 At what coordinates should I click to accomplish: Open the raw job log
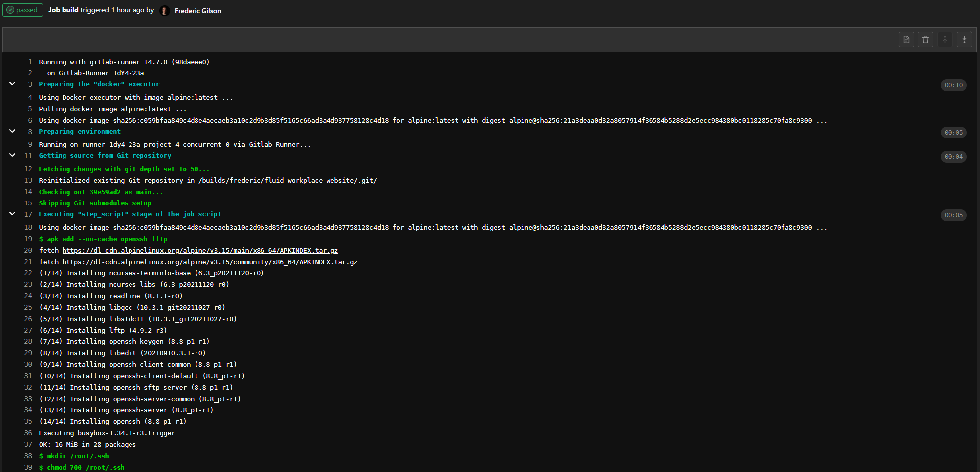pyautogui.click(x=906, y=40)
